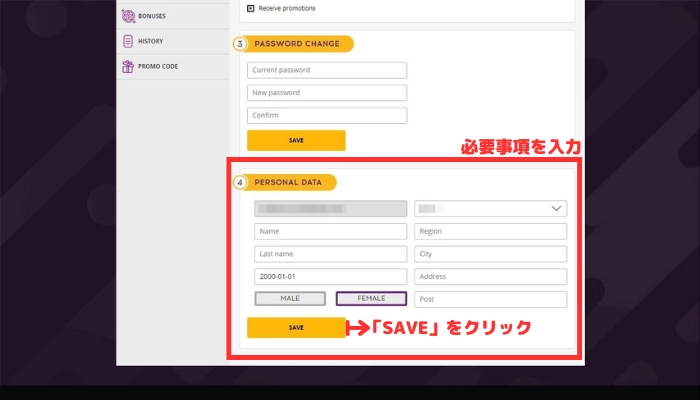The width and height of the screenshot is (700, 400).
Task: Click the Bonuses sidebar icon
Action: pos(128,16)
